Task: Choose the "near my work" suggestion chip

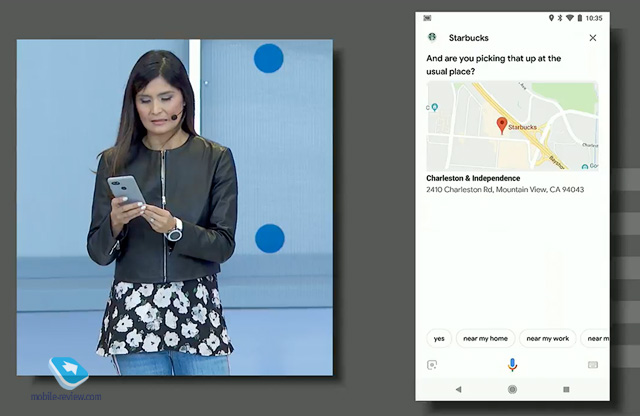Action: pos(547,338)
